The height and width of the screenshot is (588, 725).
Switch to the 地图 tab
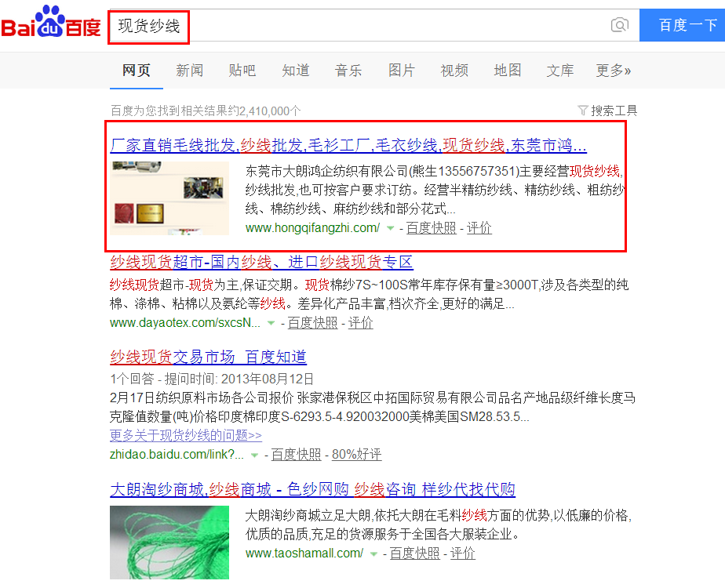(507, 71)
